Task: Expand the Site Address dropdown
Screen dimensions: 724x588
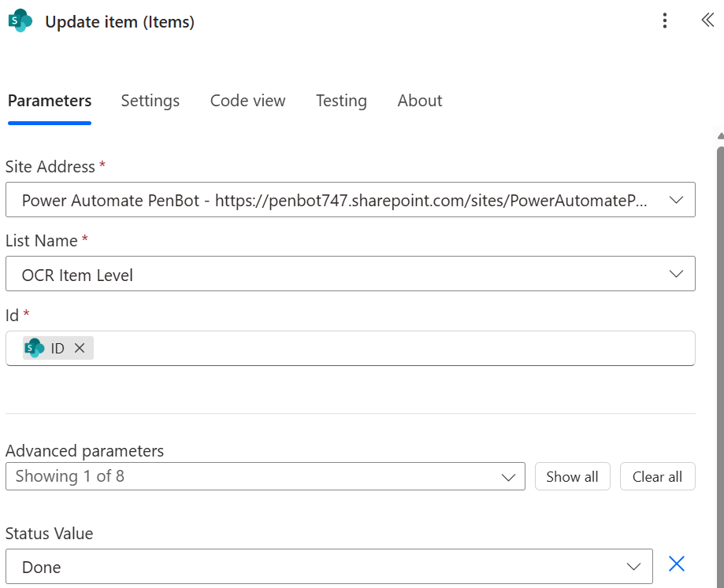Action: coord(675,200)
